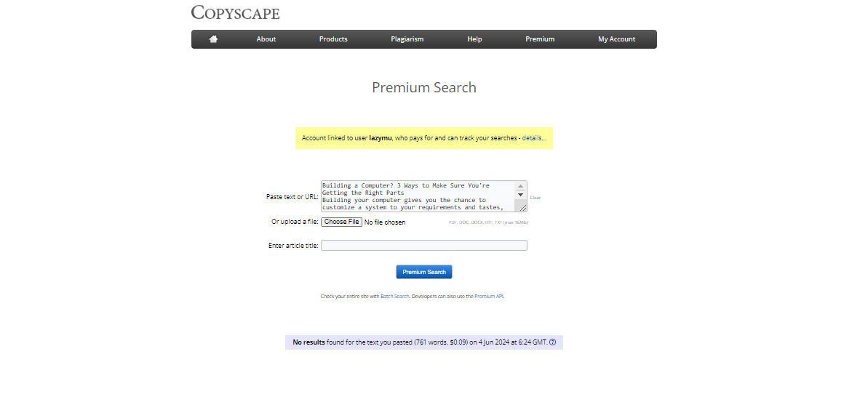Click the textarea scrollbar down arrow
This screenshot has width=868, height=402.
click(520, 195)
